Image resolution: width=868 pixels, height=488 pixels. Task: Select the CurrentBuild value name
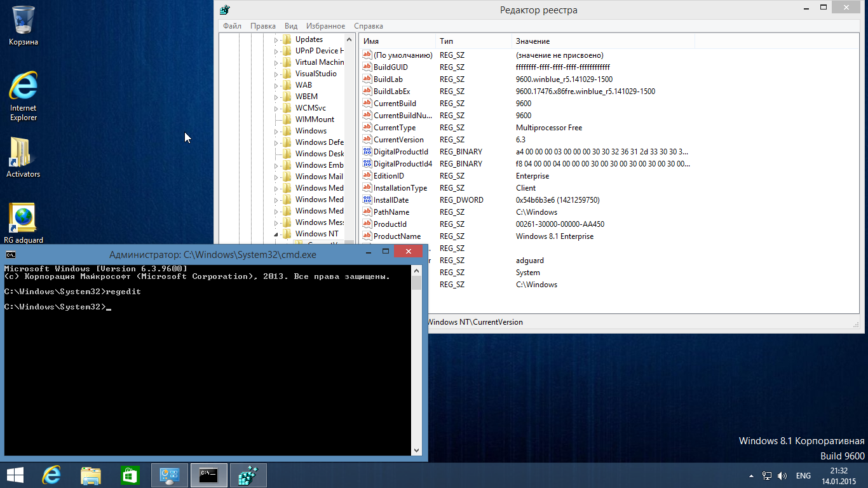pyautogui.click(x=395, y=104)
